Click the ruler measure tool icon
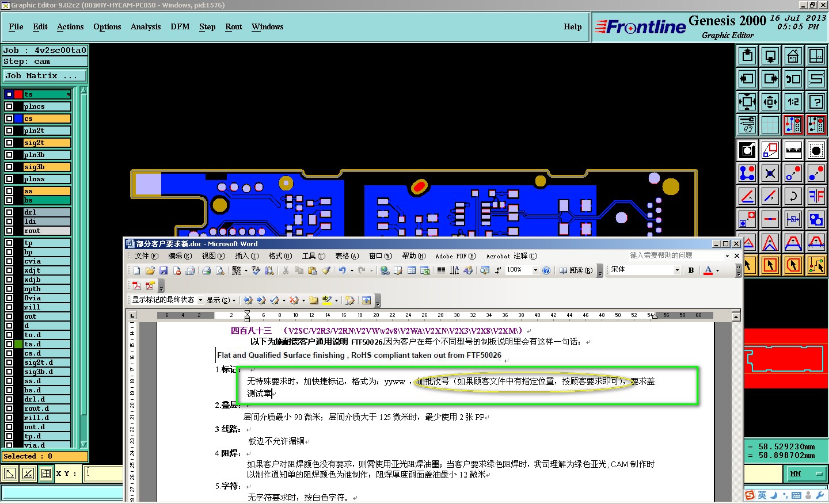The width and height of the screenshot is (829, 504). [793, 150]
